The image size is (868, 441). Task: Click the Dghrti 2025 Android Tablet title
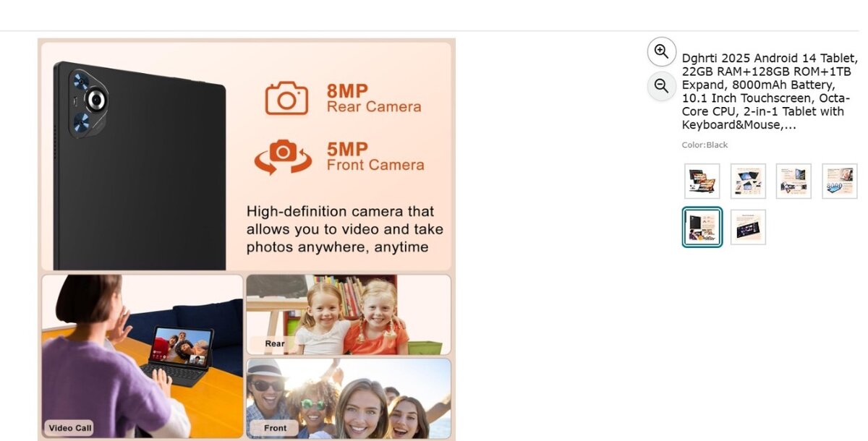[x=770, y=91]
